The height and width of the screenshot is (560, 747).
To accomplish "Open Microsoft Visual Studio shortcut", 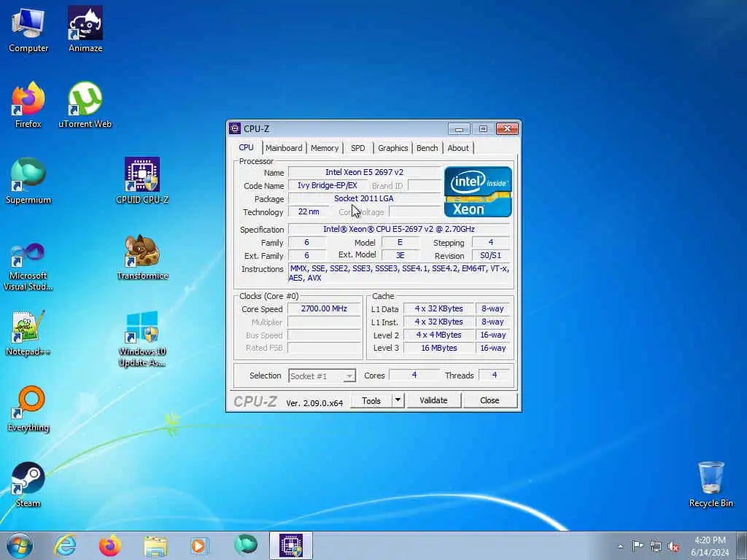I will tap(28, 267).
